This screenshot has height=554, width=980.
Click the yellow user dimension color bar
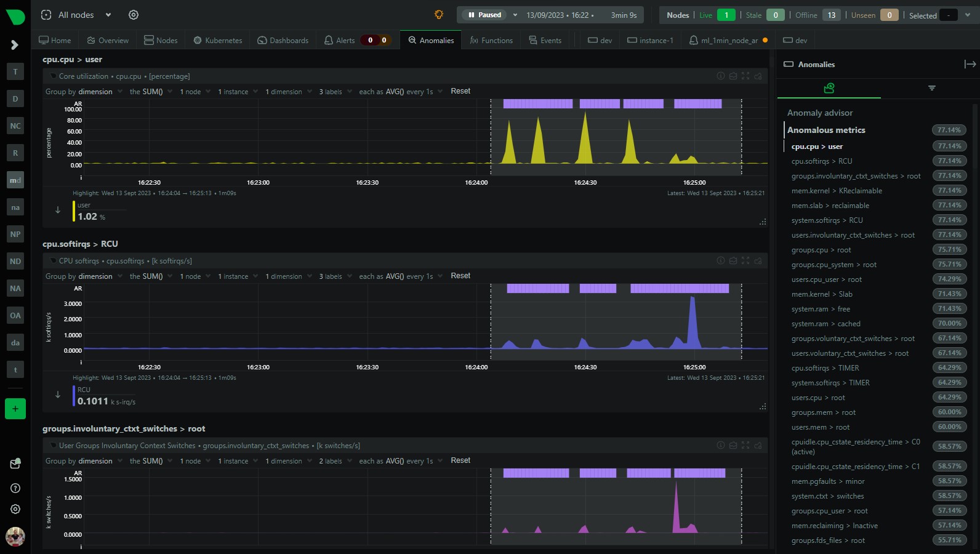coord(74,211)
